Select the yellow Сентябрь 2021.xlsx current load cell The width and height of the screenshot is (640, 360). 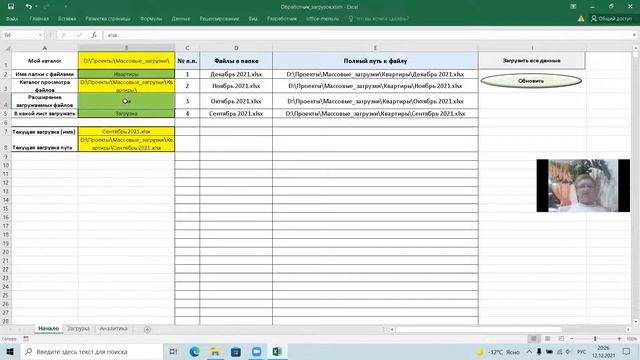tap(127, 131)
